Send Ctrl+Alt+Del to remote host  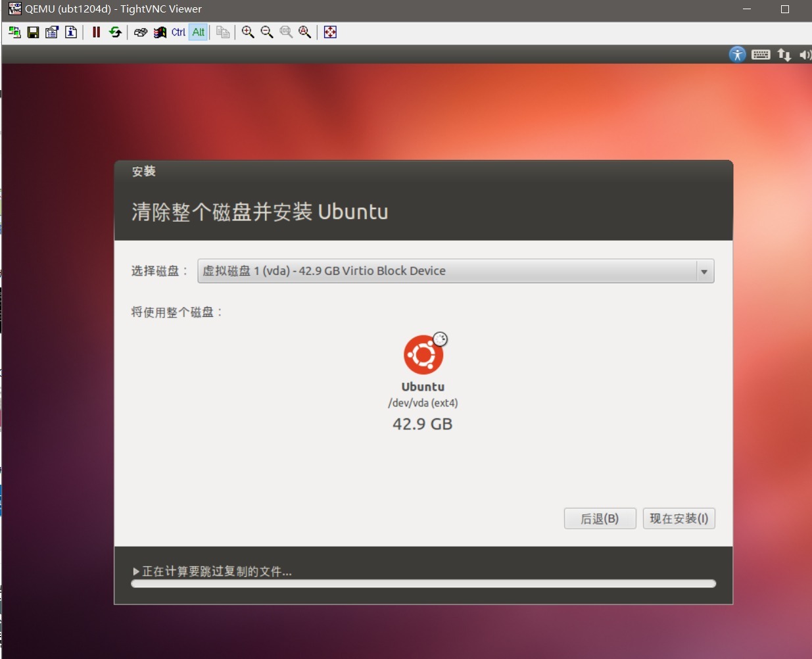tap(140, 32)
